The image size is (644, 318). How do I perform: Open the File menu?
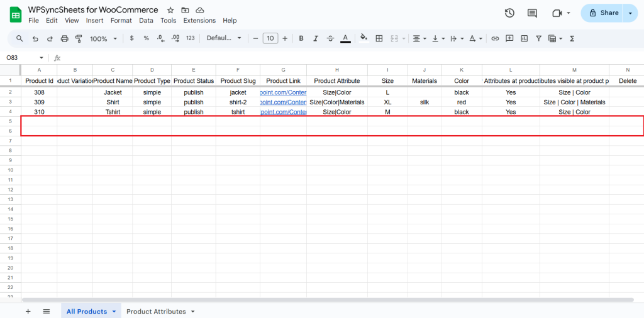(x=34, y=21)
